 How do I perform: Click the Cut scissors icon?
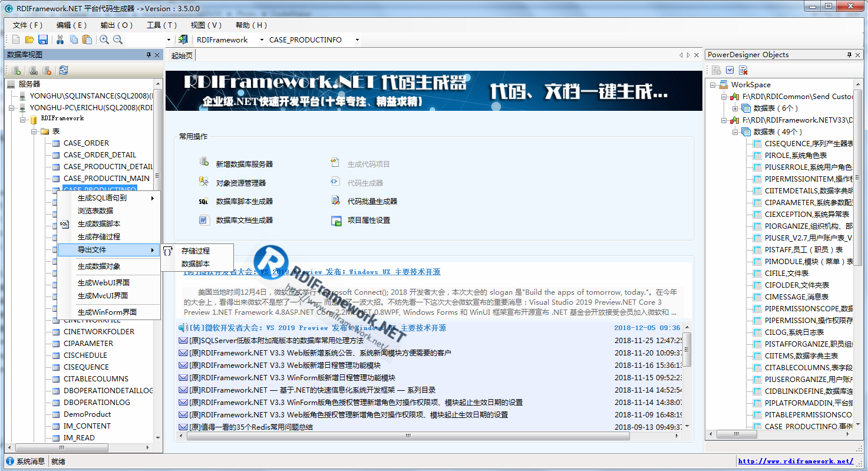pyautogui.click(x=60, y=39)
